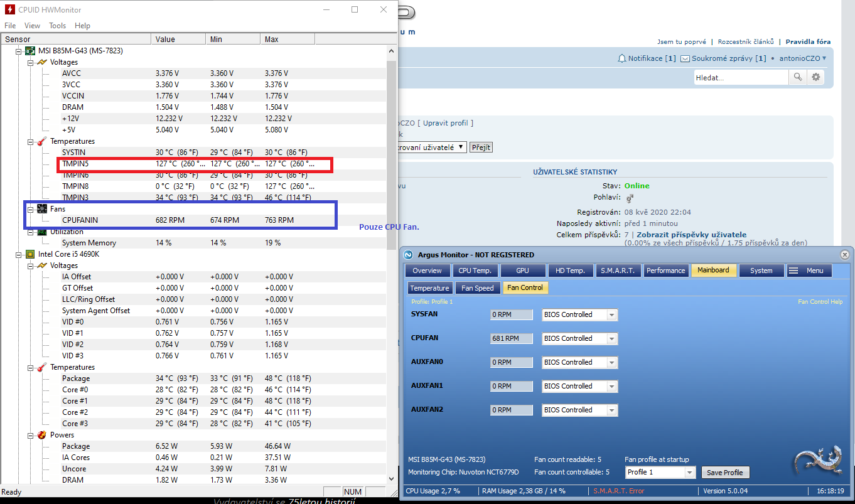Screen dimensions: 855x504
Task: Open the SYSFAN control mode dropdown
Action: pos(611,315)
